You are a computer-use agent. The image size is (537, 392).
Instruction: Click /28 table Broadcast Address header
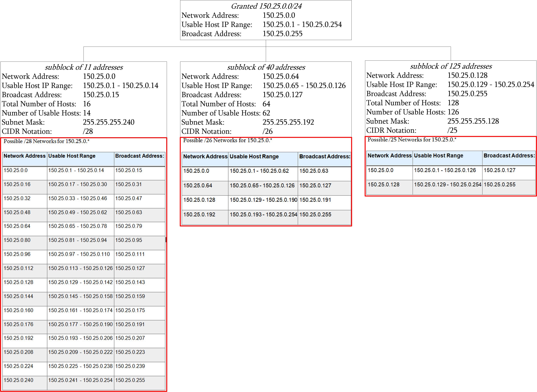(x=139, y=156)
